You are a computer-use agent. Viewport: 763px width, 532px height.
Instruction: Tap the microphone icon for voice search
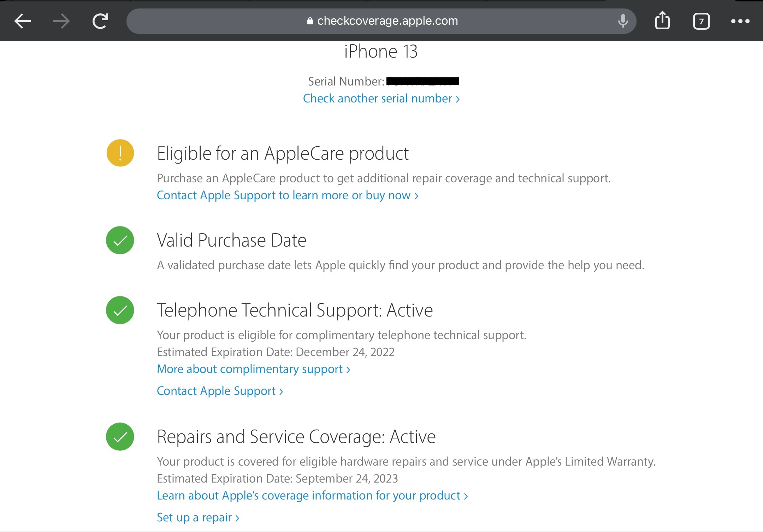point(622,20)
